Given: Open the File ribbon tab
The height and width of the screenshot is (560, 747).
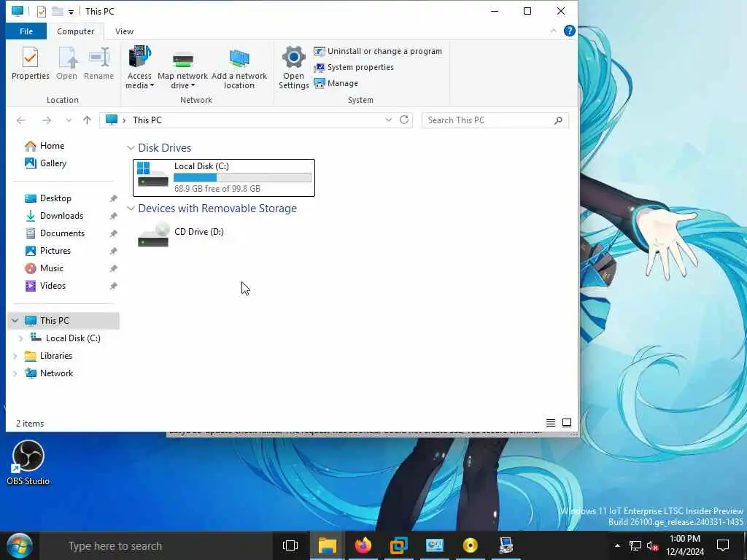Looking at the screenshot, I should click(26, 31).
